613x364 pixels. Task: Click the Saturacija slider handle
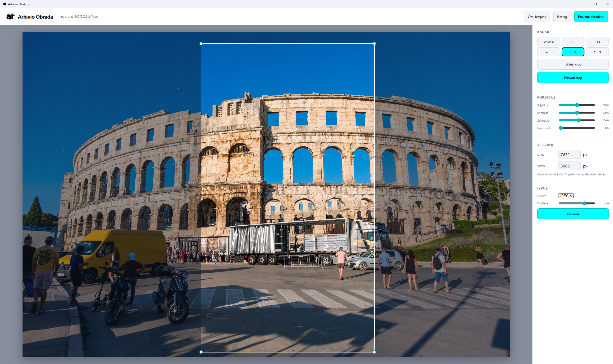point(579,120)
